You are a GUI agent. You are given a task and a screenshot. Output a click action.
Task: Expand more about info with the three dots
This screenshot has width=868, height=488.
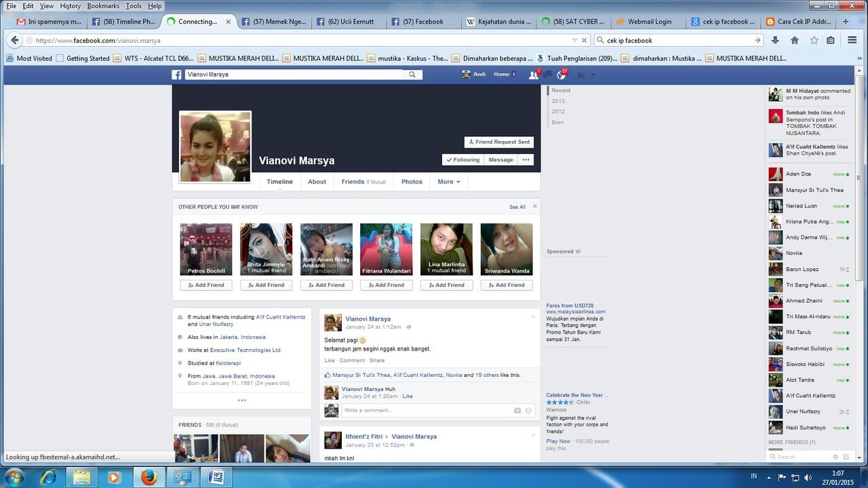pos(241,401)
